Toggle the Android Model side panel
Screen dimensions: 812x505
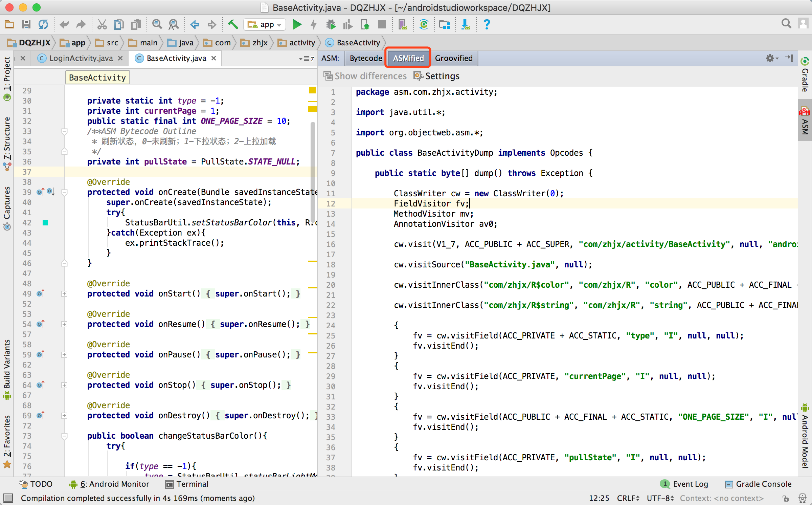(x=805, y=437)
